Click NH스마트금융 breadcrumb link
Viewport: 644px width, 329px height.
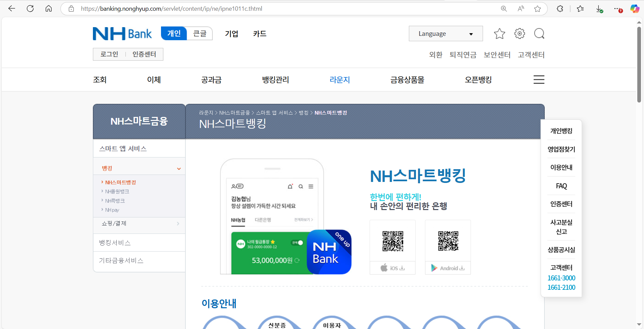(234, 113)
